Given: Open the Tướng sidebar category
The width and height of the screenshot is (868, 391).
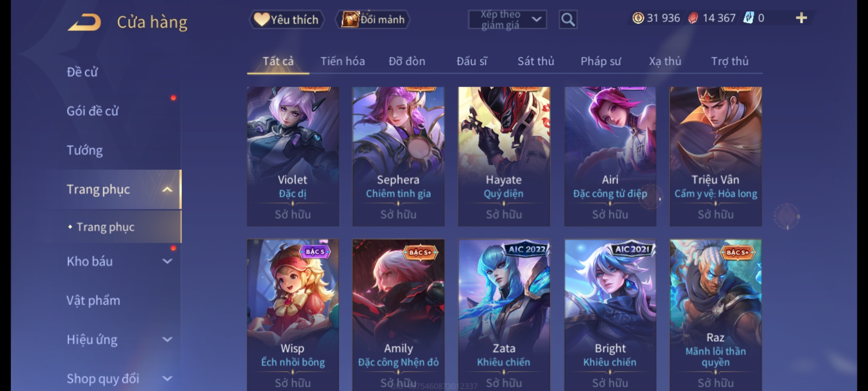Looking at the screenshot, I should 85,150.
